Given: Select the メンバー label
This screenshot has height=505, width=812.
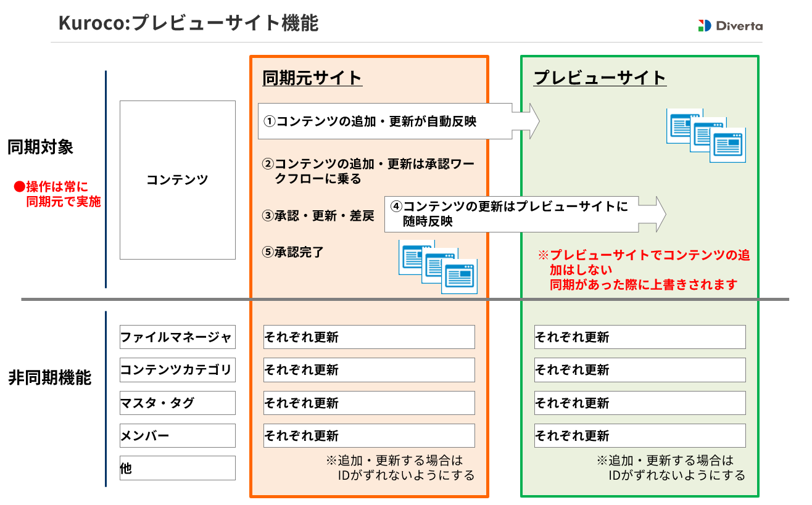Looking at the screenshot, I should 177,435.
